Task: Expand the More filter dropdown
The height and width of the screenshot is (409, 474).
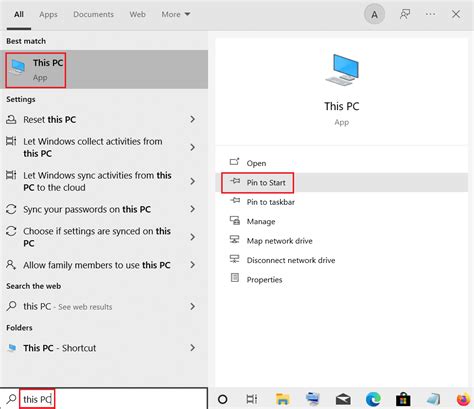Action: (x=176, y=14)
